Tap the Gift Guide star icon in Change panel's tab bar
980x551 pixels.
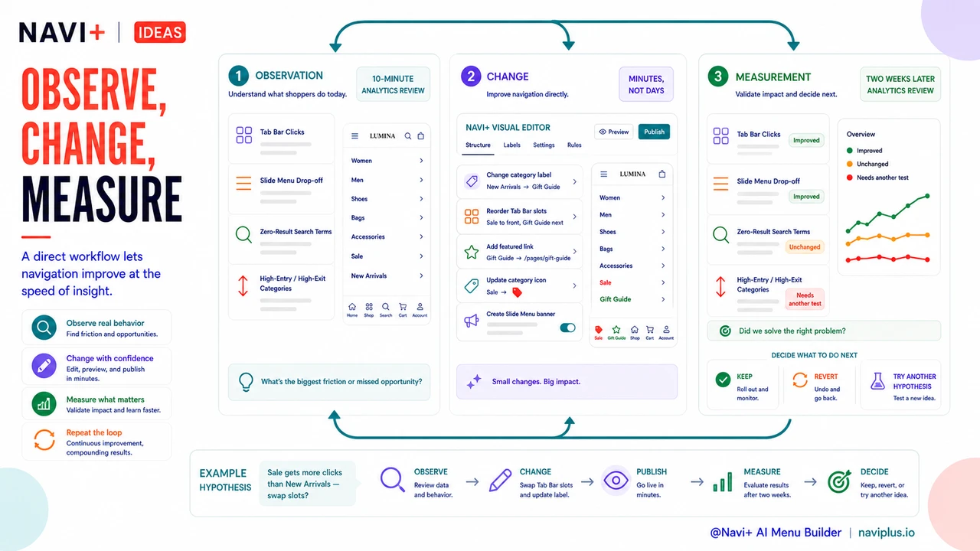[616, 329]
